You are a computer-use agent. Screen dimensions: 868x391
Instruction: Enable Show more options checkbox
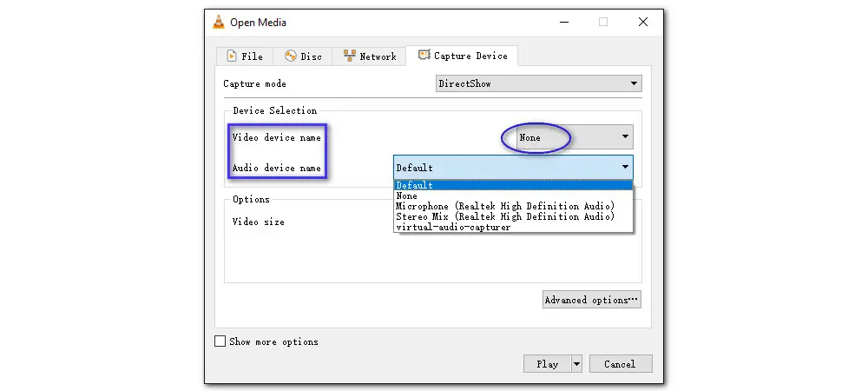point(220,341)
